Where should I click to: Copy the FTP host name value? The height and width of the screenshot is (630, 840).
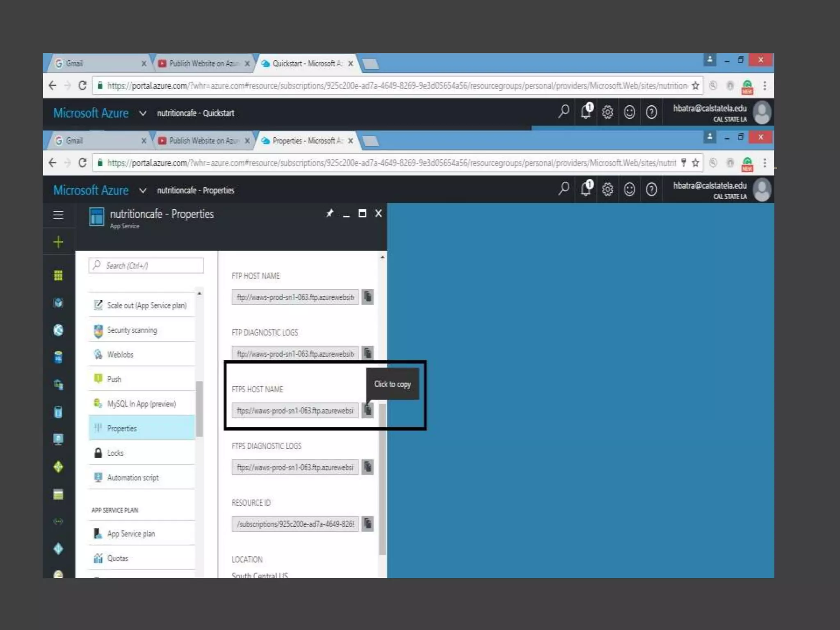[368, 297]
